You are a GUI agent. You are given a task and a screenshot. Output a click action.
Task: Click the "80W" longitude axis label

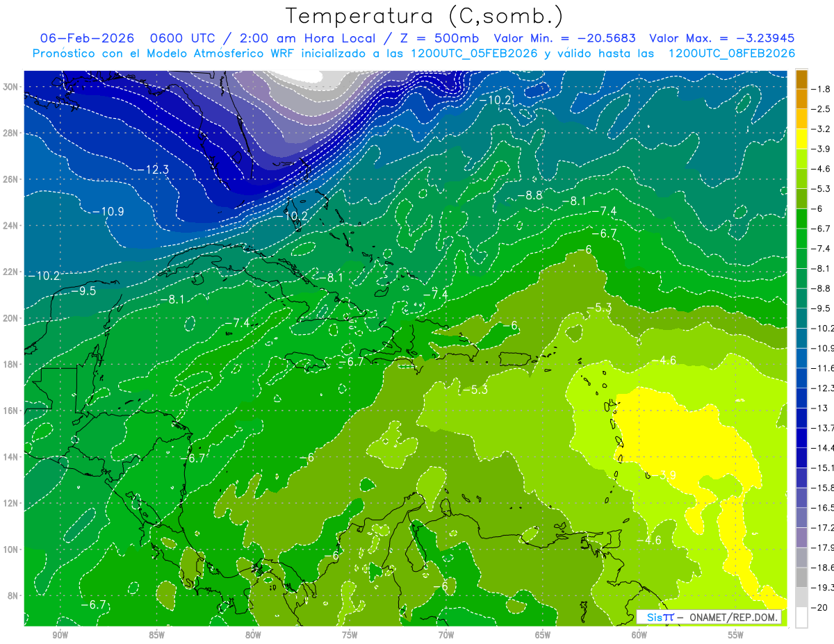click(253, 636)
